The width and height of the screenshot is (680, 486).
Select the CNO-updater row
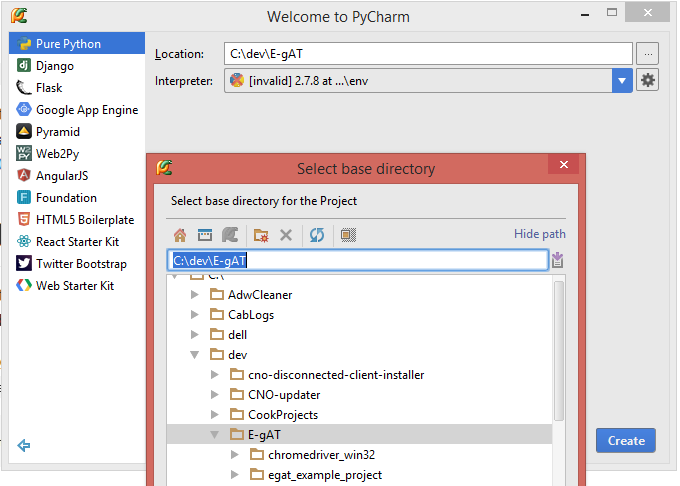point(359,395)
